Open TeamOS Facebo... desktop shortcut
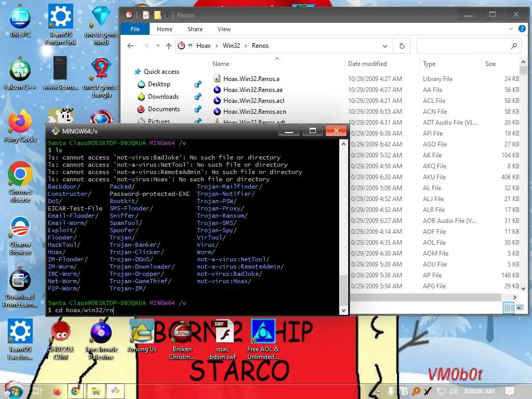Image resolution: width=532 pixels, height=399 pixels. [x=20, y=339]
